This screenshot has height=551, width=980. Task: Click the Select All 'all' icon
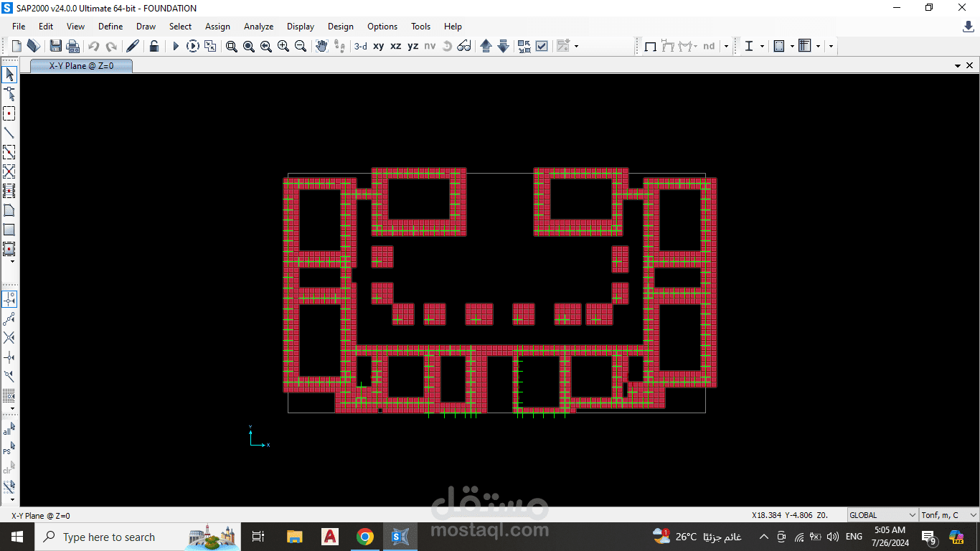tap(9, 429)
